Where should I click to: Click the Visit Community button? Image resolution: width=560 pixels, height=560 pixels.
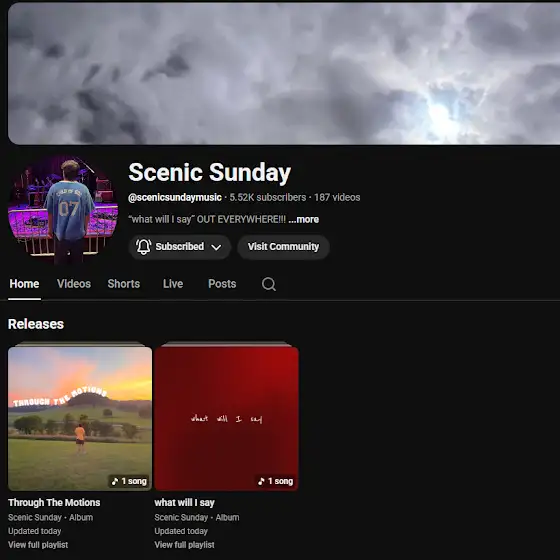[283, 247]
